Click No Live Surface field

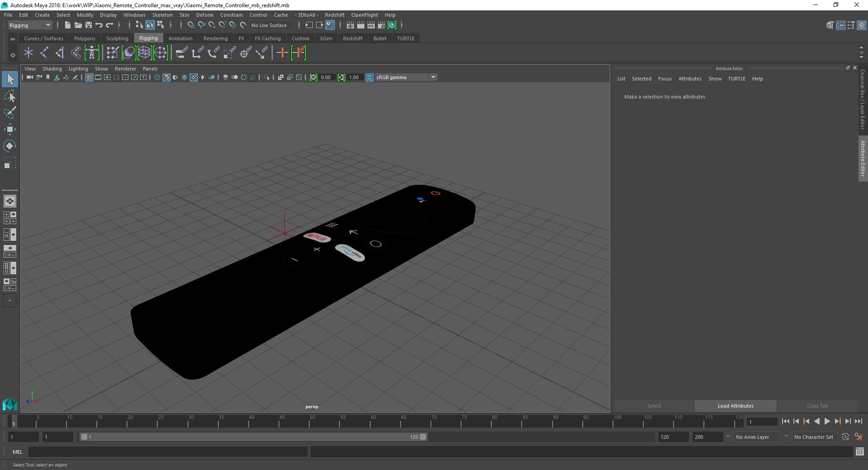pyautogui.click(x=271, y=25)
